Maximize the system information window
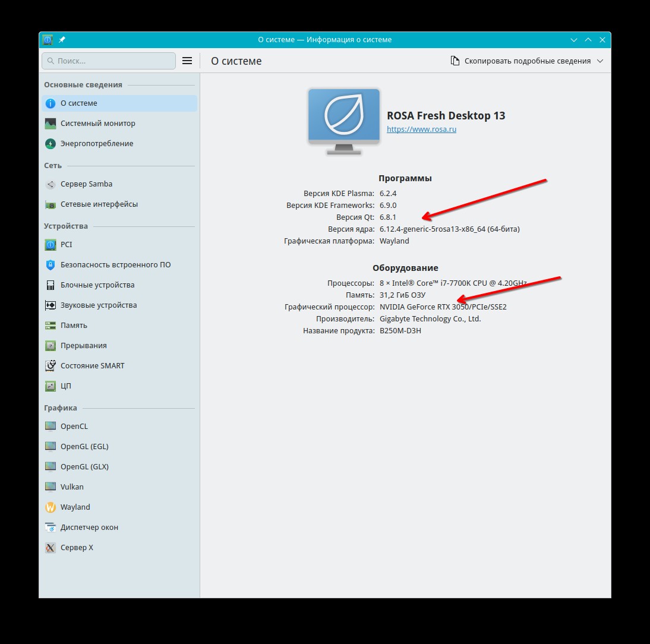The height and width of the screenshot is (644, 650). 588,40
